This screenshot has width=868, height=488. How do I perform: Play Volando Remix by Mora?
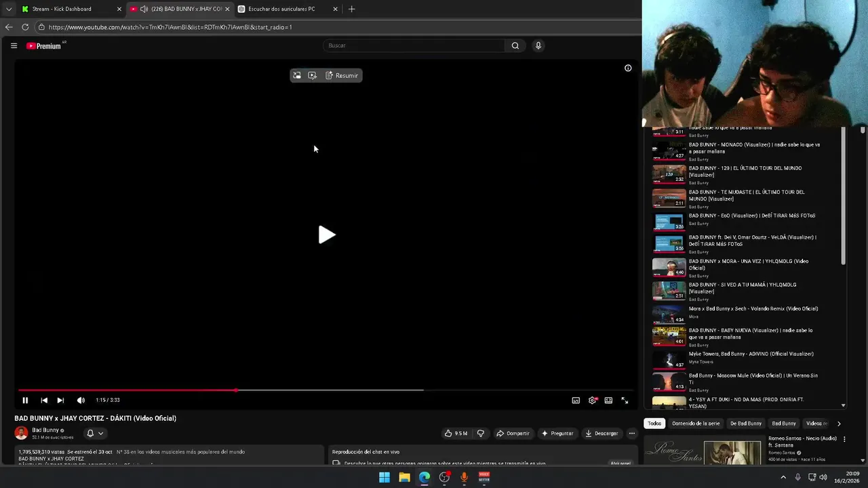(x=744, y=313)
